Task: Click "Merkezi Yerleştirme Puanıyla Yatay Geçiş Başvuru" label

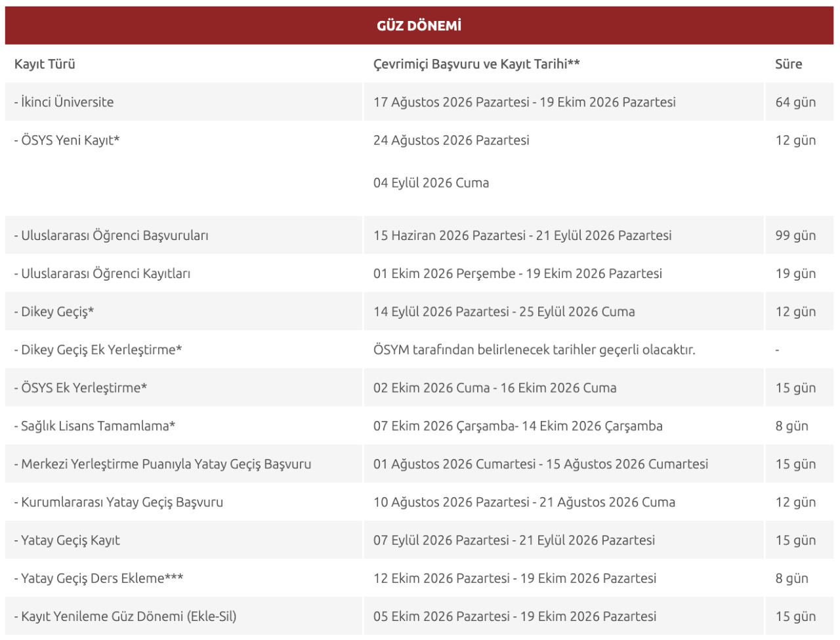Action: [x=163, y=464]
